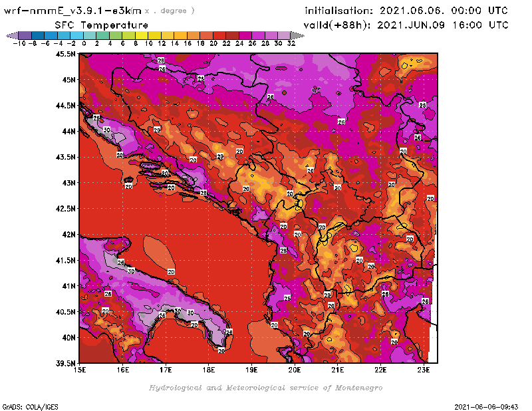The image size is (532, 411).
Task: Click the 44.5N latitude label
Action: (x=65, y=106)
